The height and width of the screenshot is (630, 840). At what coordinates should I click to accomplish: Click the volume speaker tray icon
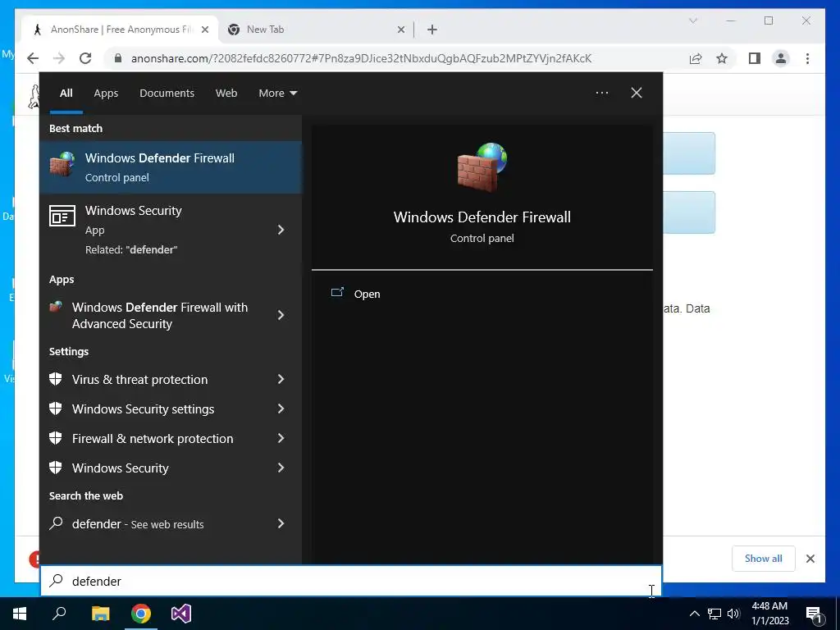coord(733,614)
